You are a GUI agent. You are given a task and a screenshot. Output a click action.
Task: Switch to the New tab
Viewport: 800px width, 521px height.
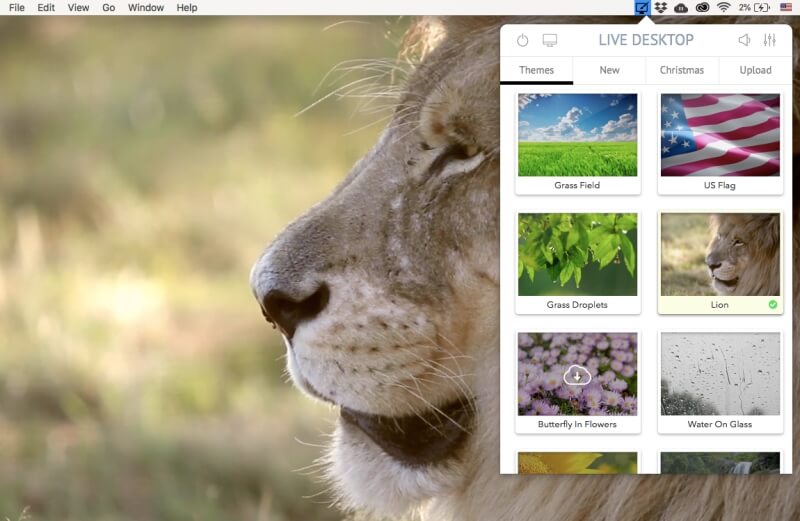pos(609,70)
